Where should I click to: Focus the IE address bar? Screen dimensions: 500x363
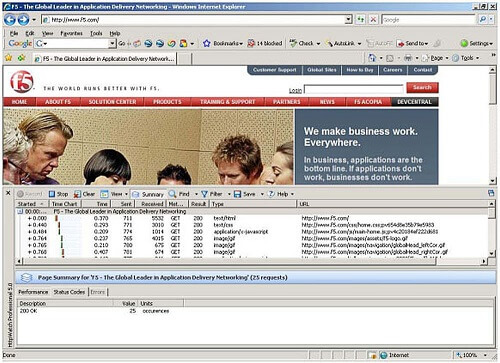197,20
